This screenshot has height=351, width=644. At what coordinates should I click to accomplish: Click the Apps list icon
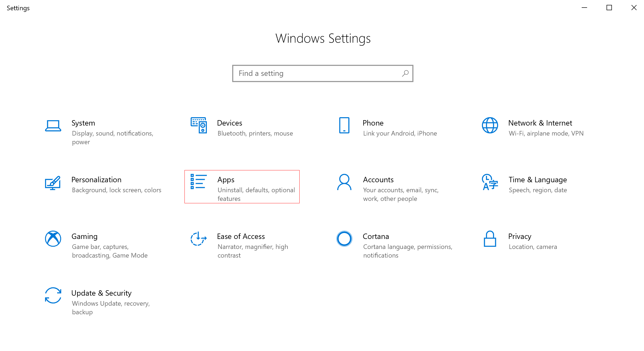pyautogui.click(x=199, y=182)
